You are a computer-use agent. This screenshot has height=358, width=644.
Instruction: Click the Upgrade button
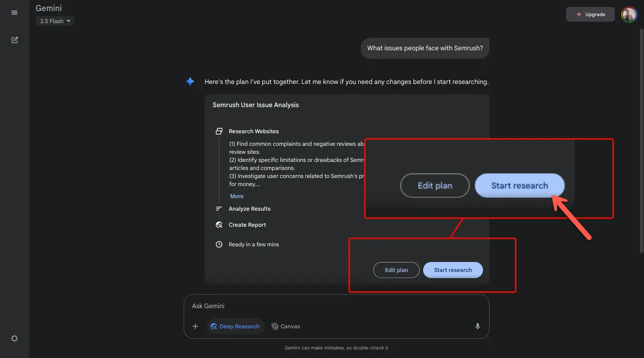pos(590,15)
